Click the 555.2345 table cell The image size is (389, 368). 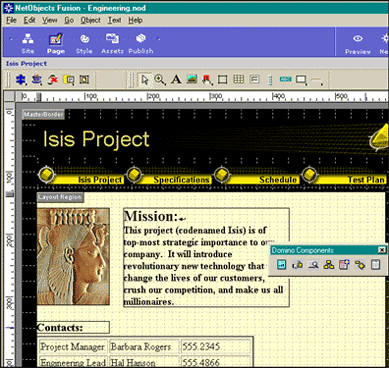[216, 347]
